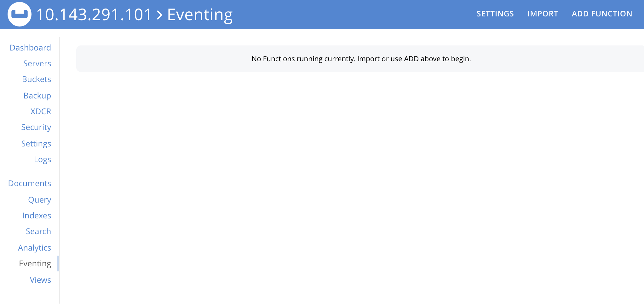Click IMPORT to import a function
Screen dimensions: 644x308
pos(543,14)
